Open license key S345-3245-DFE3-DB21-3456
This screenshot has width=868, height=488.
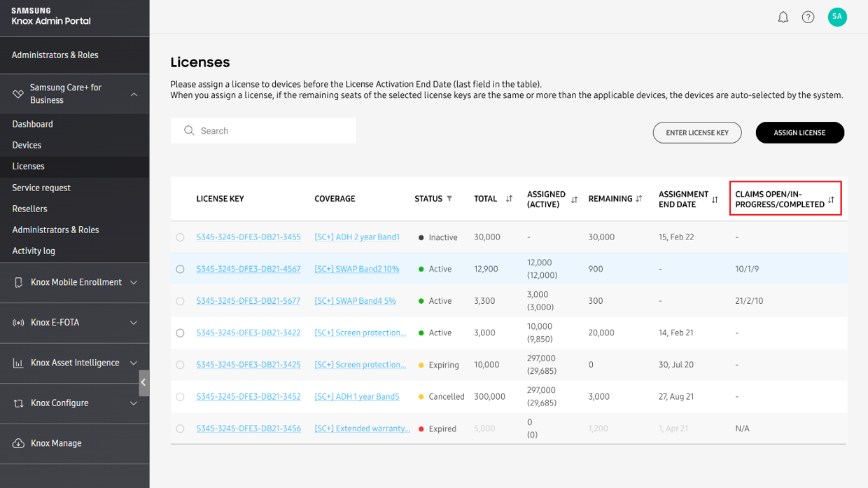248,428
